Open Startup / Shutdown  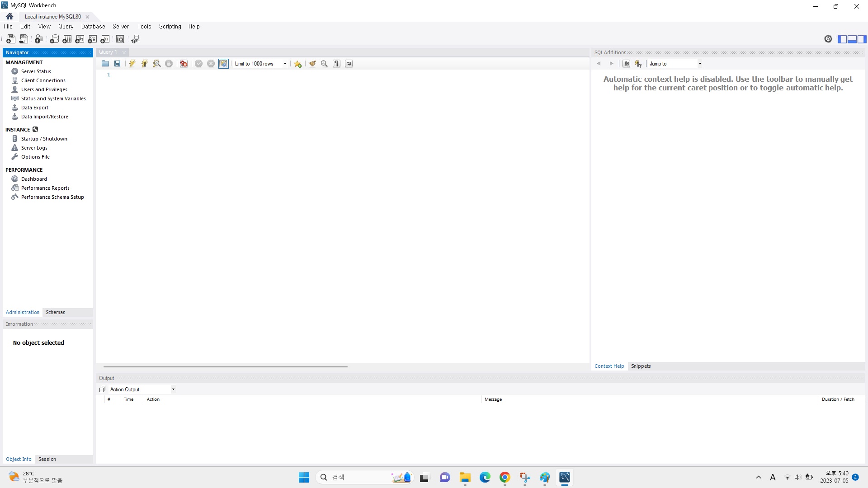click(44, 139)
